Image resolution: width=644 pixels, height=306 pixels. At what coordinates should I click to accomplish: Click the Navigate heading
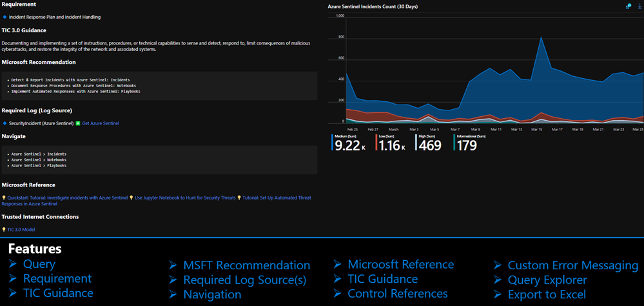14,136
